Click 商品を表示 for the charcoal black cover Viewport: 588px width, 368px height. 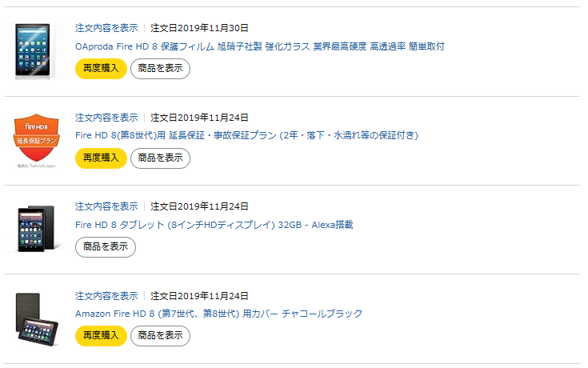(x=161, y=336)
